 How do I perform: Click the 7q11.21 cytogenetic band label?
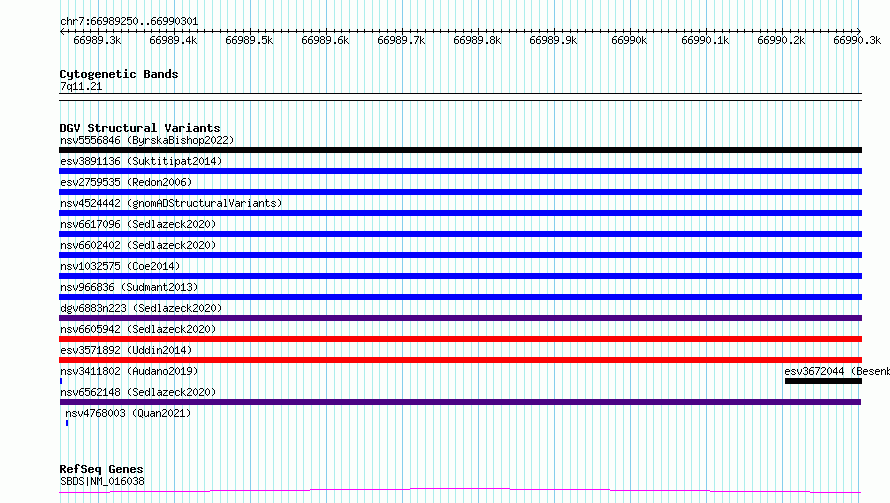pyautogui.click(x=81, y=86)
